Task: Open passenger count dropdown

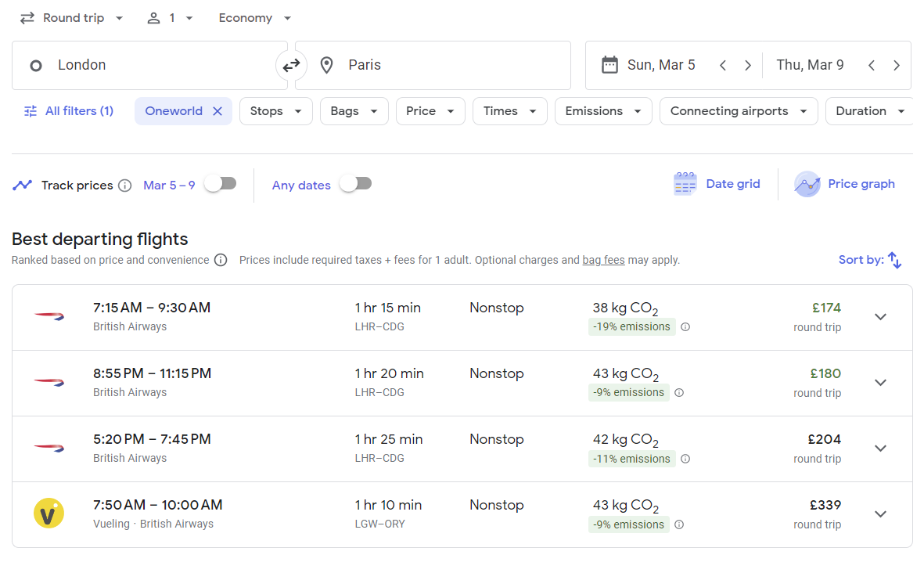Action: [x=170, y=18]
